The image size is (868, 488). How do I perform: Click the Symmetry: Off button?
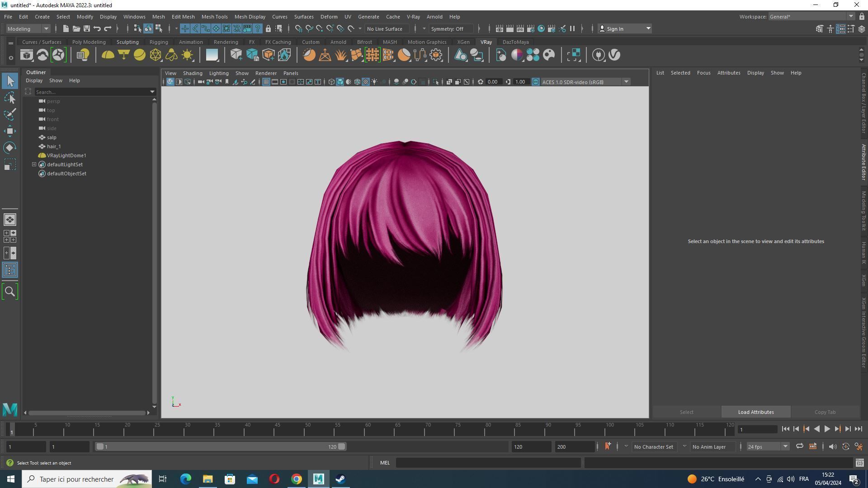coord(451,28)
